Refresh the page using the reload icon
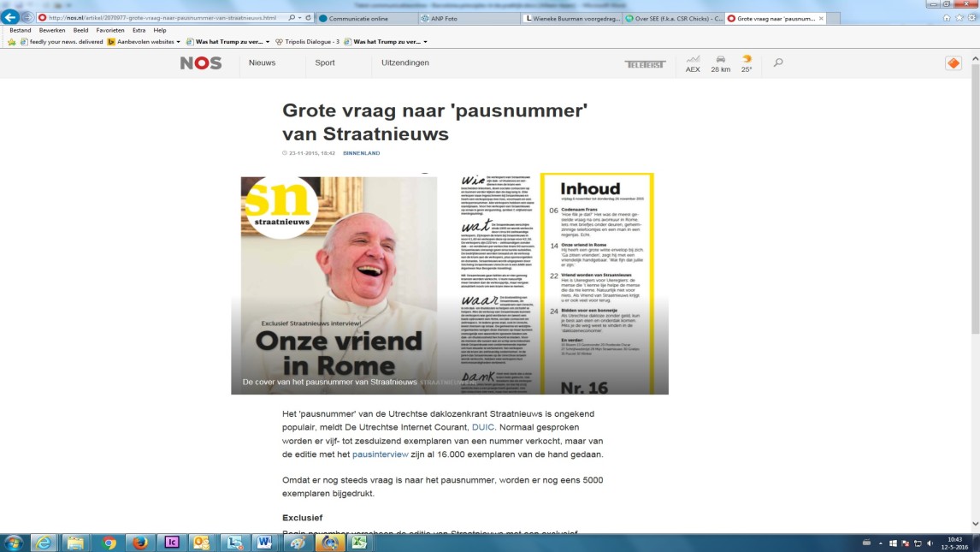Image resolution: width=980 pixels, height=552 pixels. point(308,18)
